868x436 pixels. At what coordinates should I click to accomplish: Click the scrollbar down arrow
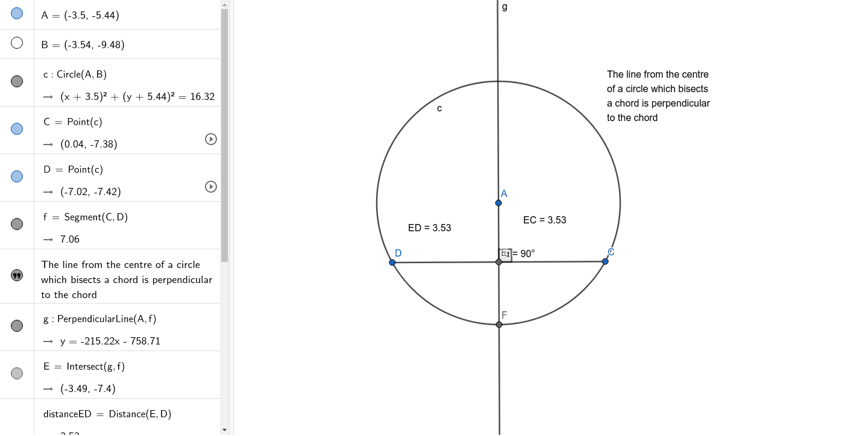click(x=225, y=430)
